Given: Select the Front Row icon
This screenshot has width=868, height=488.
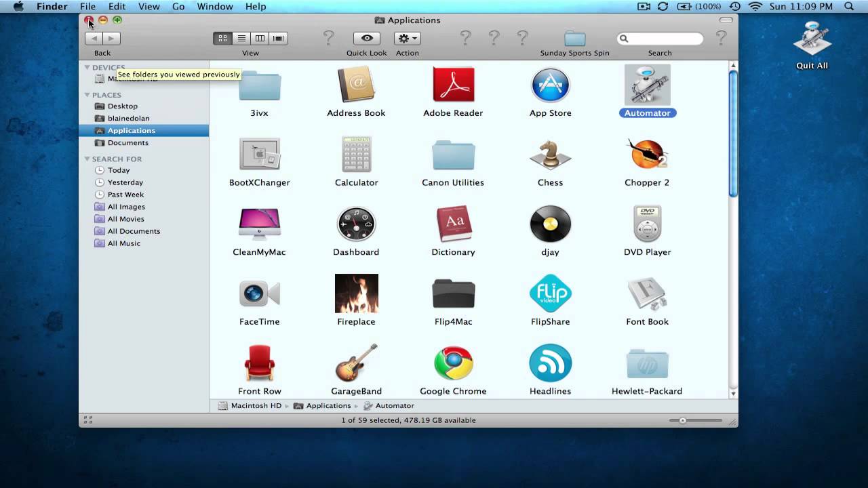Looking at the screenshot, I should pos(259,364).
